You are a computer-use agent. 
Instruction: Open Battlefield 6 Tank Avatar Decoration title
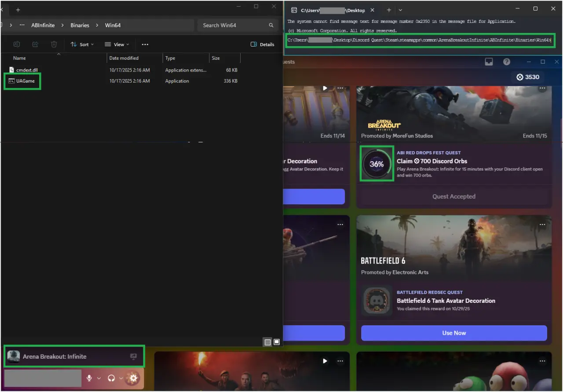446,301
